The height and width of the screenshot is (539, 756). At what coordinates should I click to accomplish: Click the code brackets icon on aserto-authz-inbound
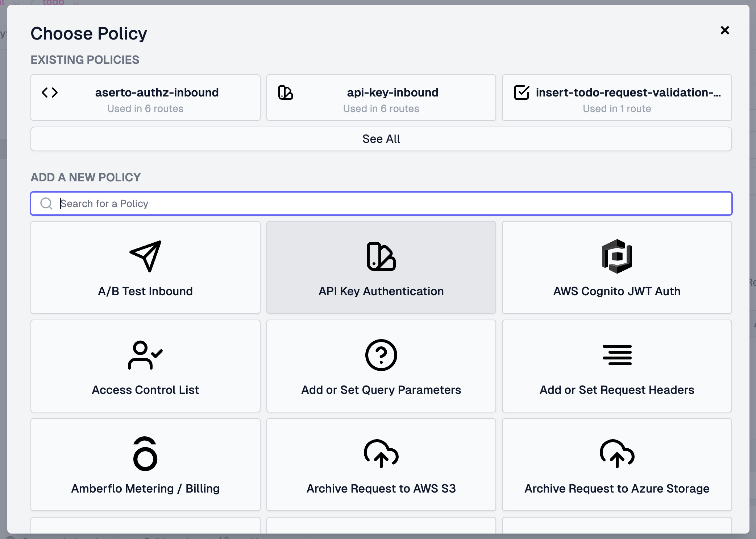pos(50,92)
